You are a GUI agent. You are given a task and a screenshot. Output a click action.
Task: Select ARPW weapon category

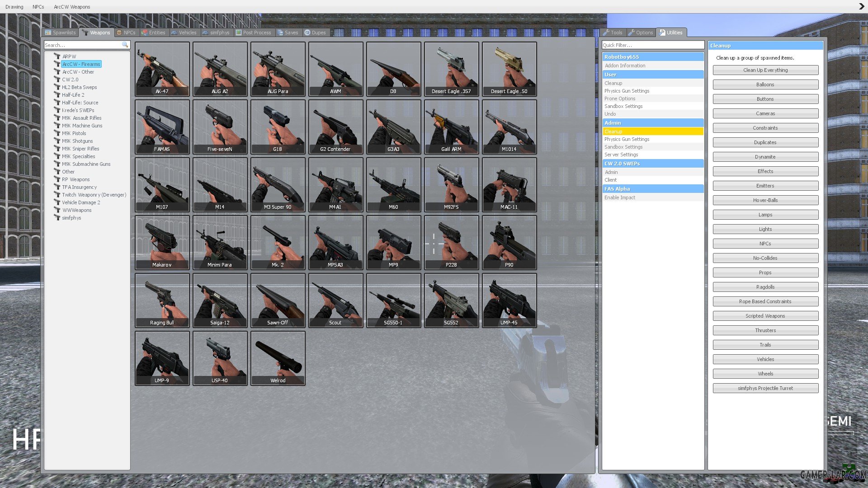click(69, 56)
